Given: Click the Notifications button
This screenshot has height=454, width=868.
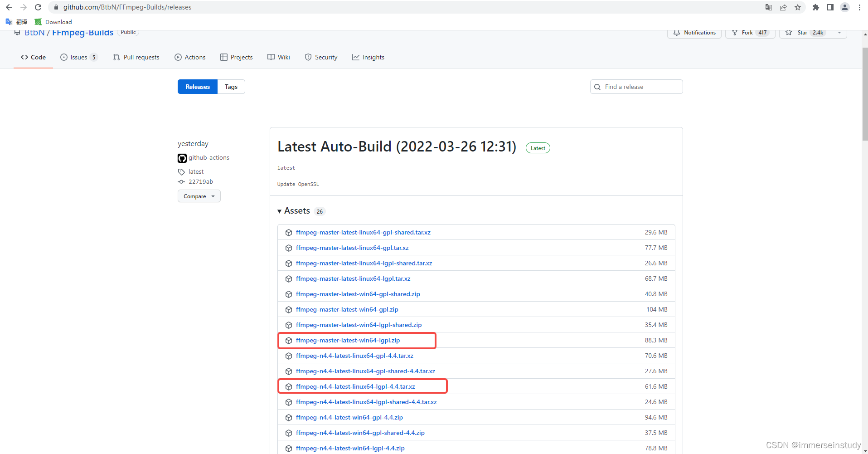Looking at the screenshot, I should (x=694, y=33).
